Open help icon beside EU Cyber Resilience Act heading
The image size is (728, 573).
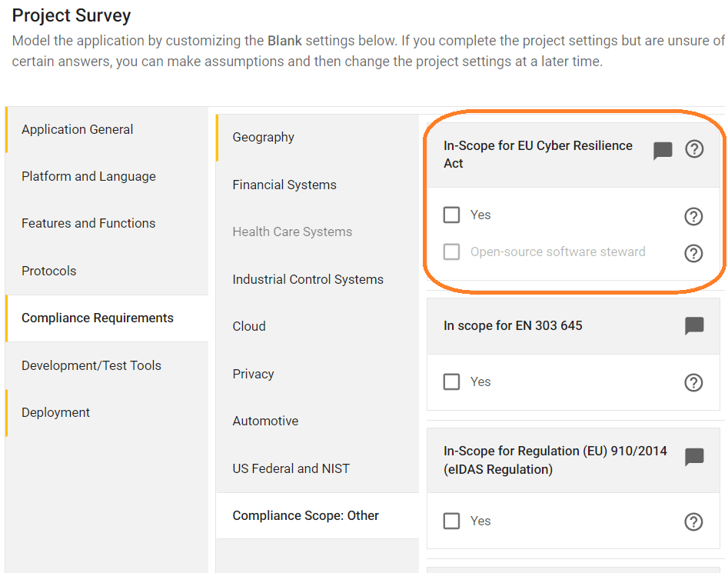[694, 149]
